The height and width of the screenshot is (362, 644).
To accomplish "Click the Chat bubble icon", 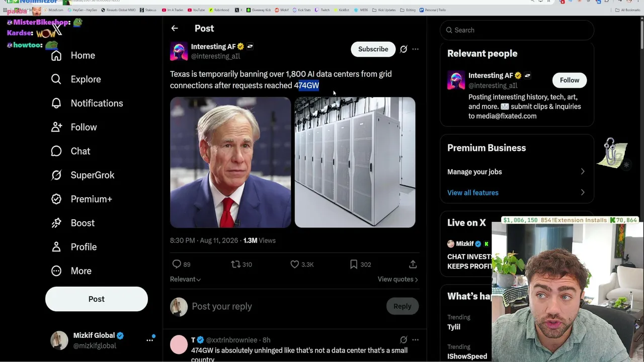I will [x=56, y=151].
